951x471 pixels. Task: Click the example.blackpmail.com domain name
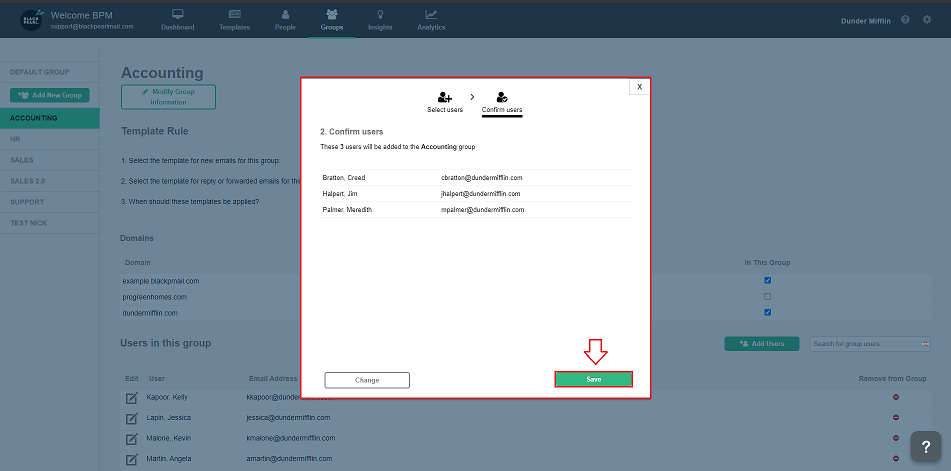tap(161, 281)
